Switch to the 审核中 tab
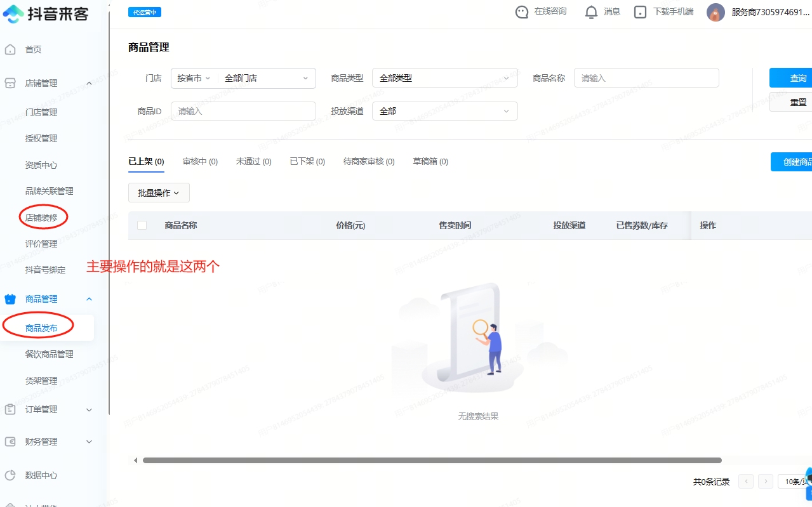 [200, 162]
